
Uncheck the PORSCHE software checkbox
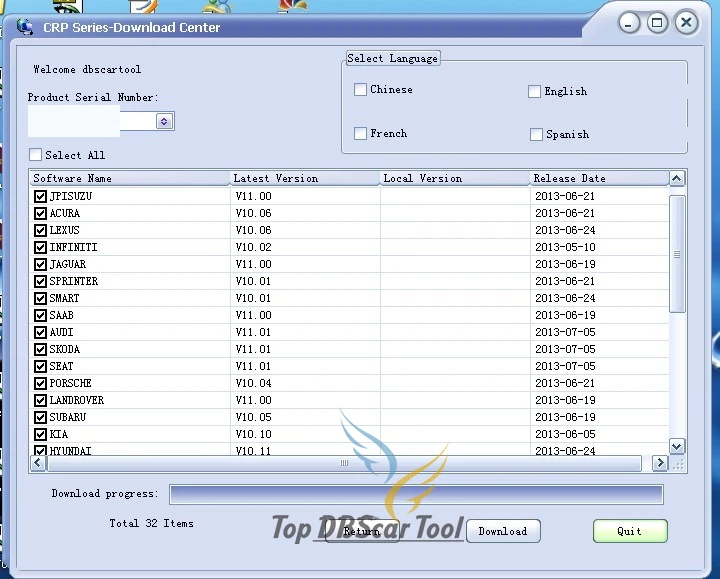point(40,383)
